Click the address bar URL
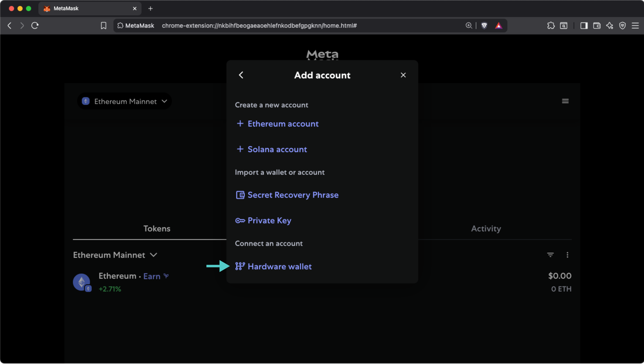The image size is (644, 364). click(x=259, y=26)
